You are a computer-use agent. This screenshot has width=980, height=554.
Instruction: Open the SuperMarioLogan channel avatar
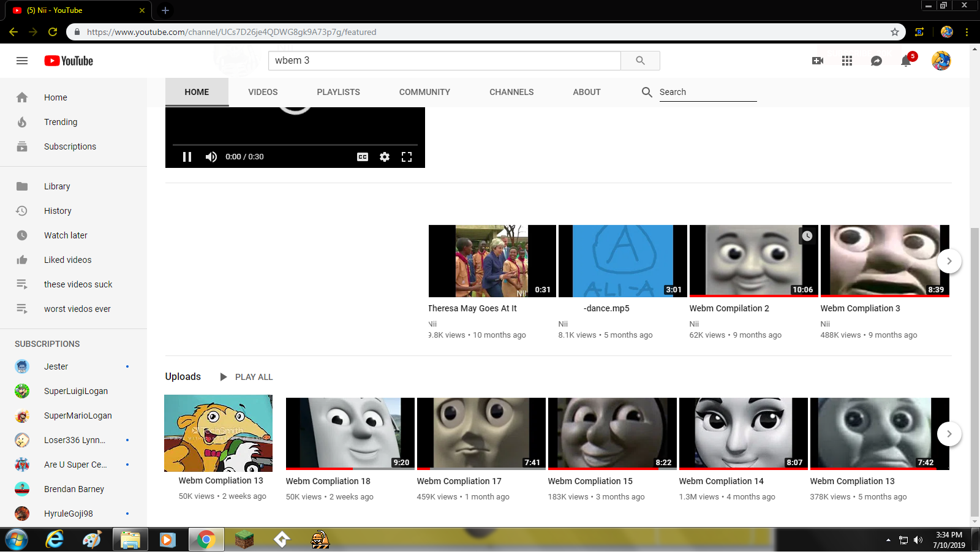click(22, 415)
